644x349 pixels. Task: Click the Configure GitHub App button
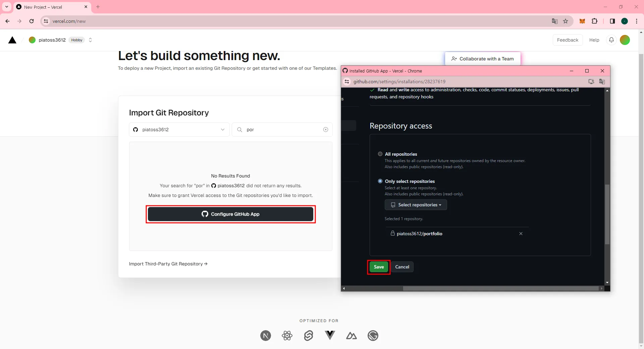tap(230, 214)
